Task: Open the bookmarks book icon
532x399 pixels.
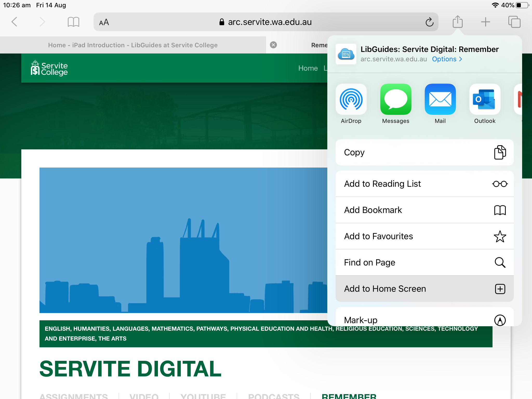Action: tap(73, 22)
